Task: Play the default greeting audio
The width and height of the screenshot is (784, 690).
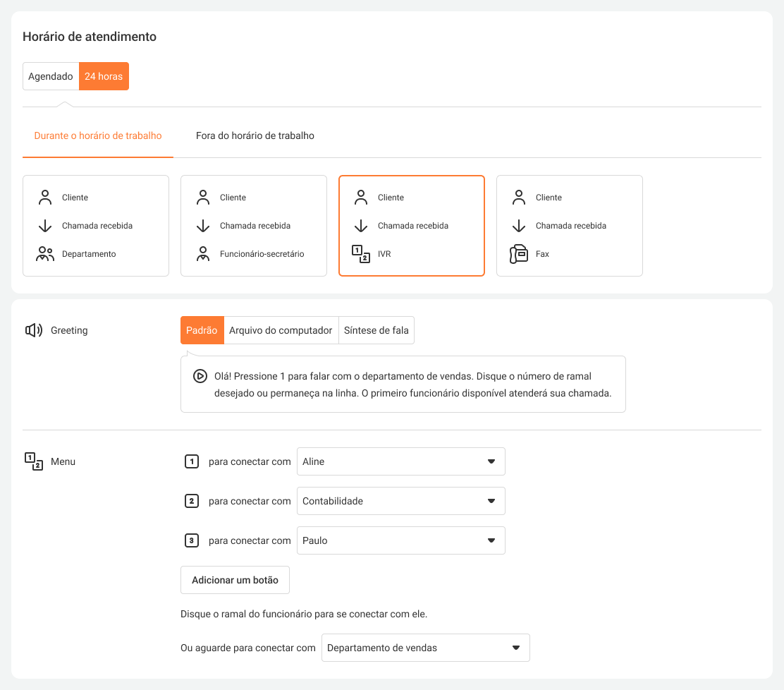Action: point(200,376)
